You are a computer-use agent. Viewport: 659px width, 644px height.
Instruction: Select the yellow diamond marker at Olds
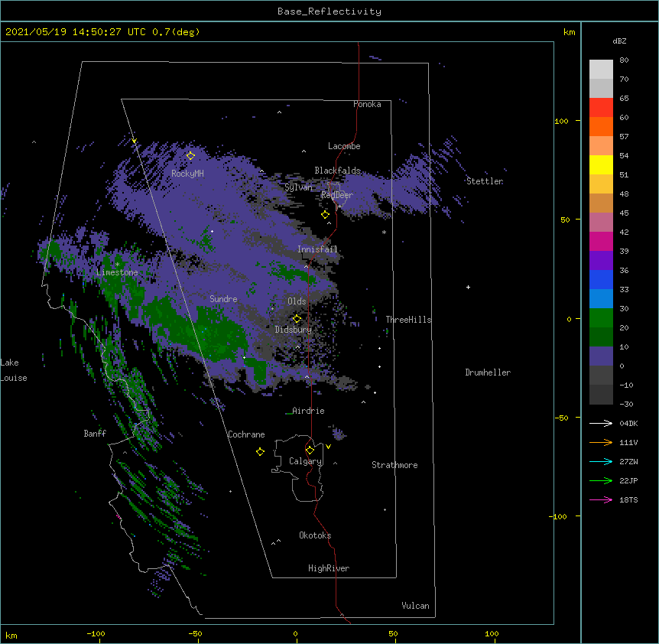pos(297,318)
